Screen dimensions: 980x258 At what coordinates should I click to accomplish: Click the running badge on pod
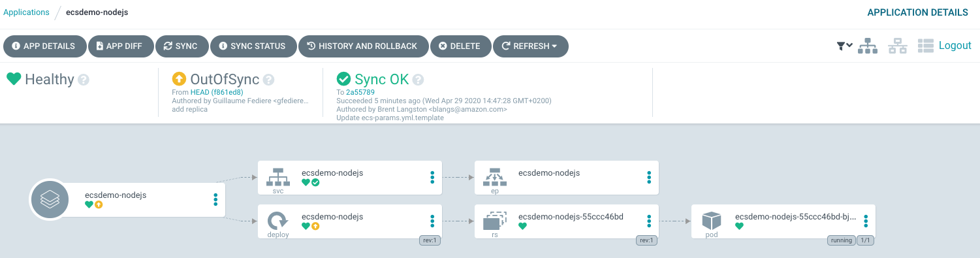[842, 240]
